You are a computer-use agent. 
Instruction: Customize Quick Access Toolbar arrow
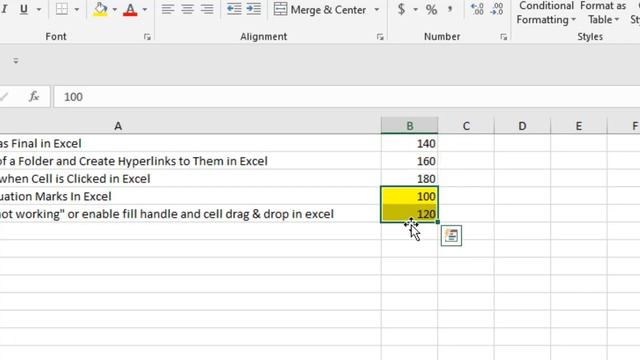pos(16,61)
